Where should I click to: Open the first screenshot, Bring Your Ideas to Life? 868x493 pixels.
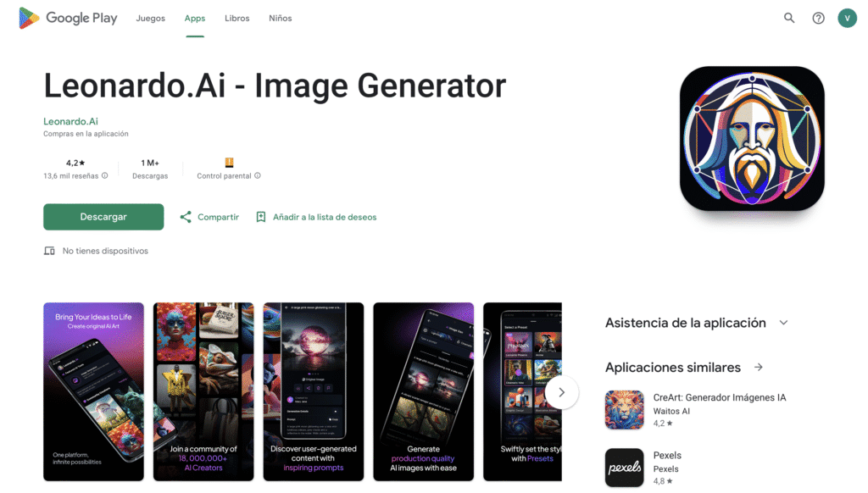[93, 391]
